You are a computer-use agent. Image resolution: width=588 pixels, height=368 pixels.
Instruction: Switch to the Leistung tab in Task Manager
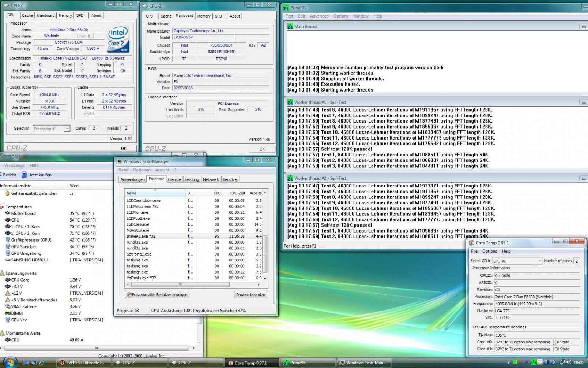[x=192, y=179]
